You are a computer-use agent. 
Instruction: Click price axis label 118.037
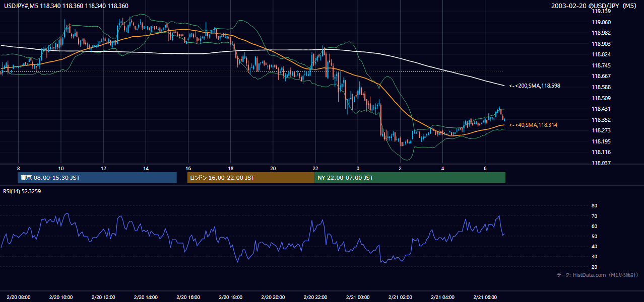pyautogui.click(x=601, y=163)
